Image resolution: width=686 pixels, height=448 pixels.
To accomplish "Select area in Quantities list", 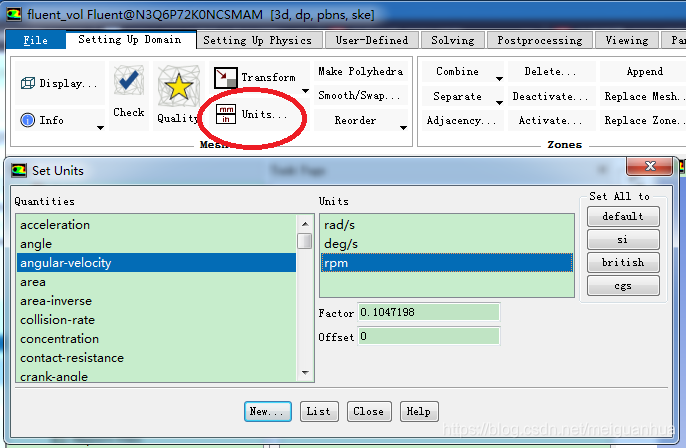I will pos(156,282).
